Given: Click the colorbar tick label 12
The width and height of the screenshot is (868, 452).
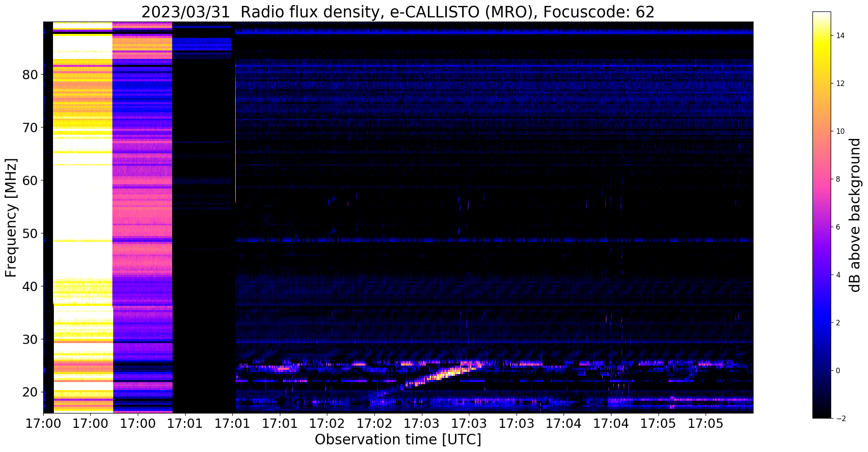Looking at the screenshot, I should click(x=840, y=83).
